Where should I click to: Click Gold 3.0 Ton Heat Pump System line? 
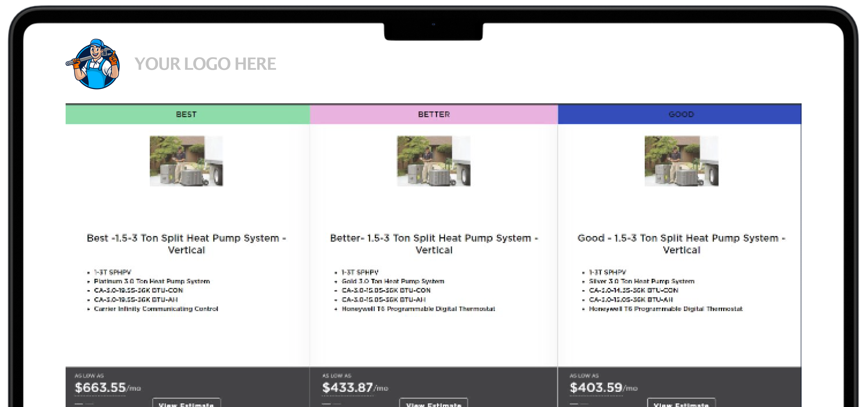tap(393, 281)
